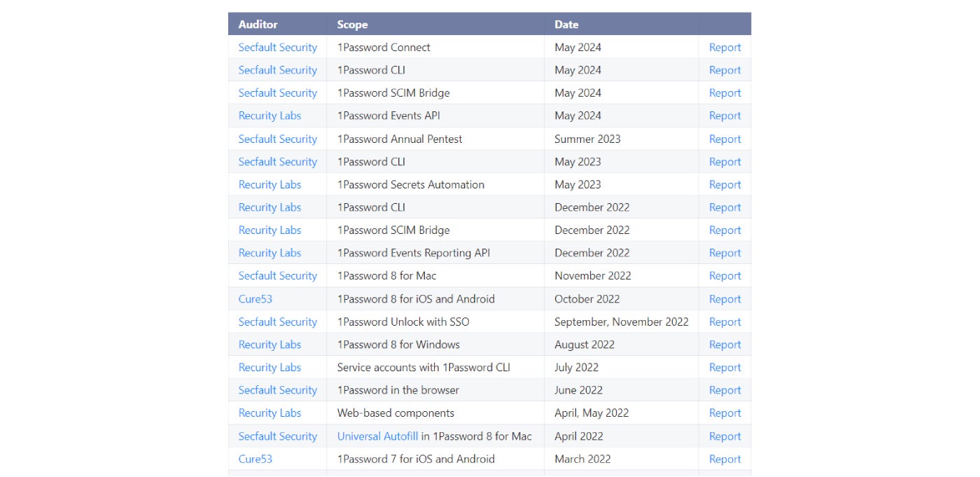Screen dimensions: 980x477
Task: Visit Recurity Labs in the CLI December 2022 row
Action: pyautogui.click(x=269, y=207)
